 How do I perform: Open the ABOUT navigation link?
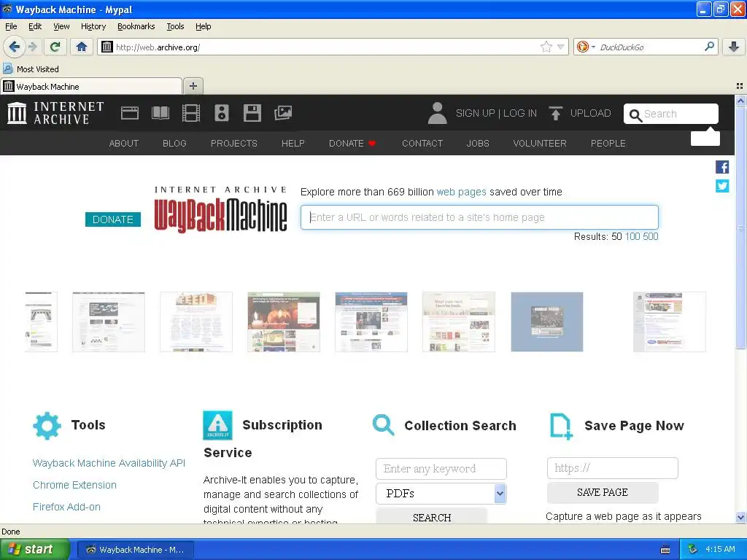(124, 144)
